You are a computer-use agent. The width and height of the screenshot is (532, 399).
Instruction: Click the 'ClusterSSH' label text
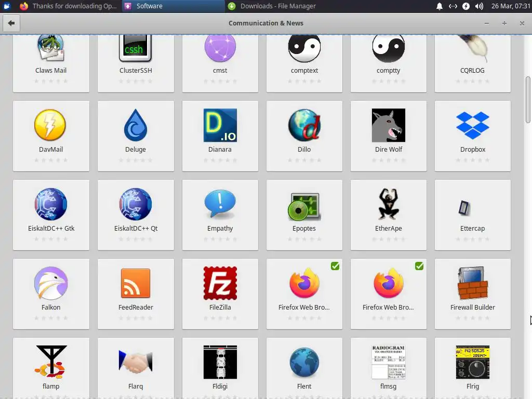pos(136,70)
